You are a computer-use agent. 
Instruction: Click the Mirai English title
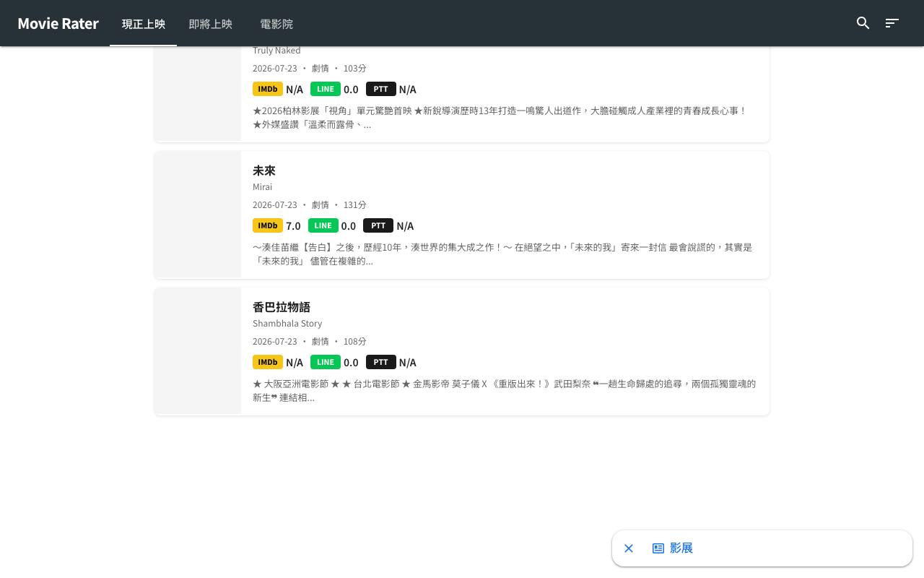[263, 186]
